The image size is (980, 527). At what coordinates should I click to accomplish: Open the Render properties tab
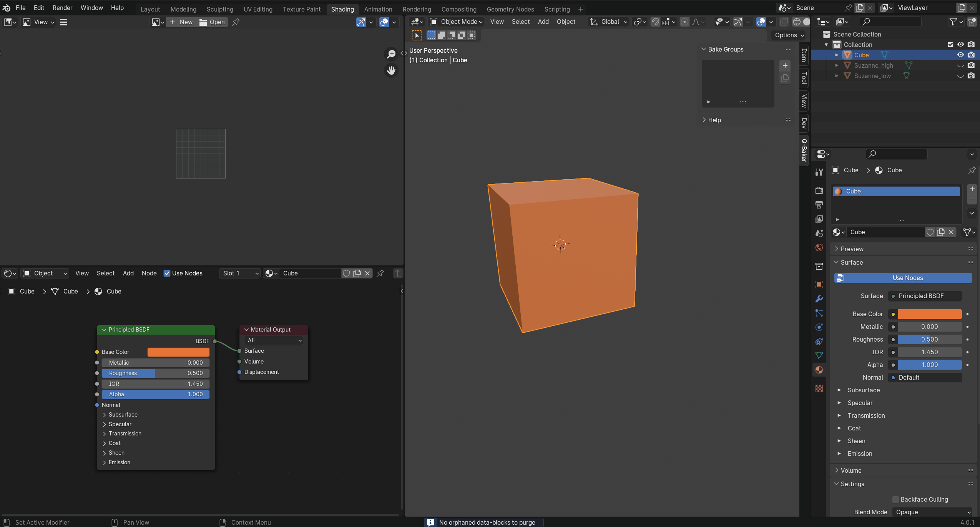click(819, 190)
